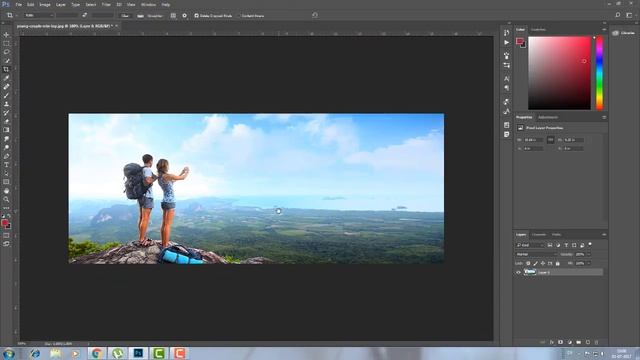Toggle lock image pixels brush icon
This screenshot has width=640, height=360.
click(x=535, y=263)
